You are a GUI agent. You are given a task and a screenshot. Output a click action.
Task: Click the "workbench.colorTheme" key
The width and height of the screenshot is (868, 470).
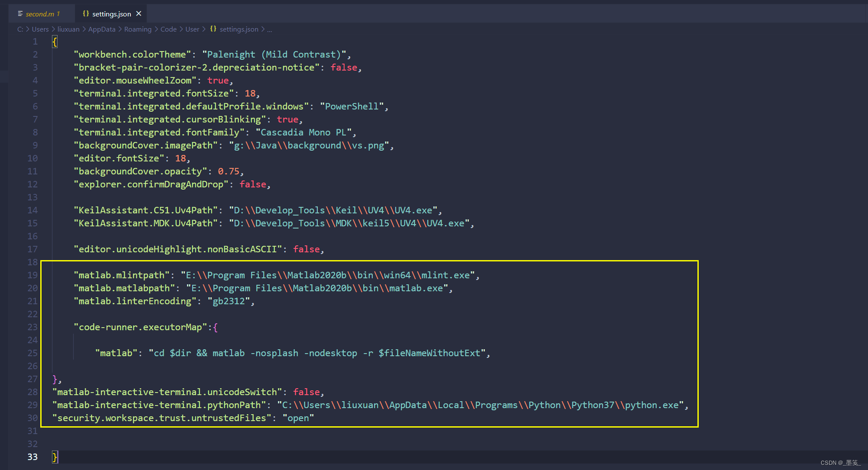tap(132, 55)
